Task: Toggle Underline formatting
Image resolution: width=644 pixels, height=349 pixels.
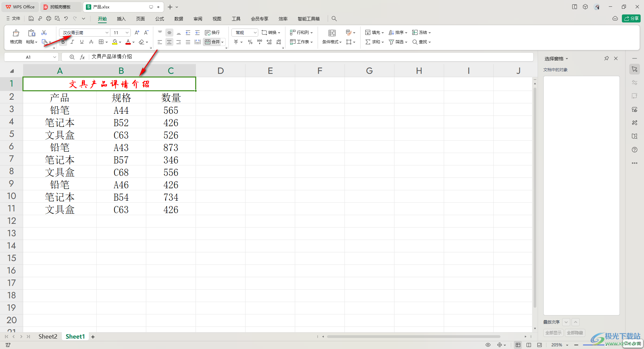Action: [82, 42]
